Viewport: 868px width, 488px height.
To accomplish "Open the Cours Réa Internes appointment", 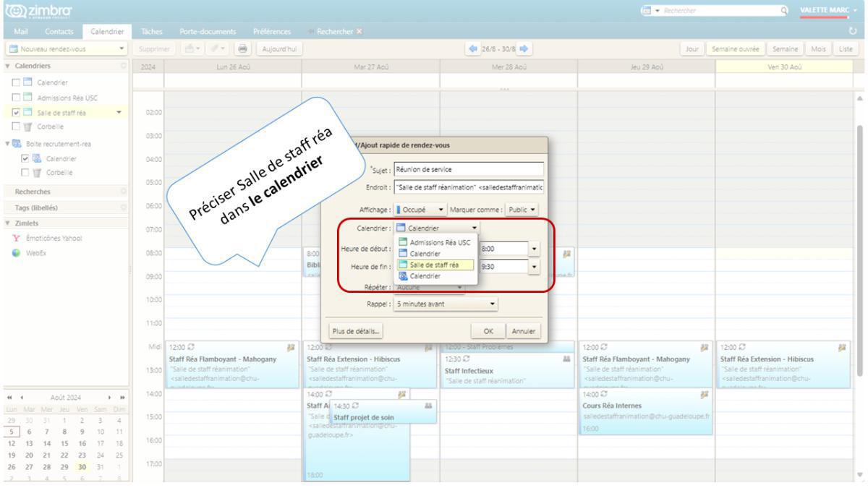I will click(646, 412).
